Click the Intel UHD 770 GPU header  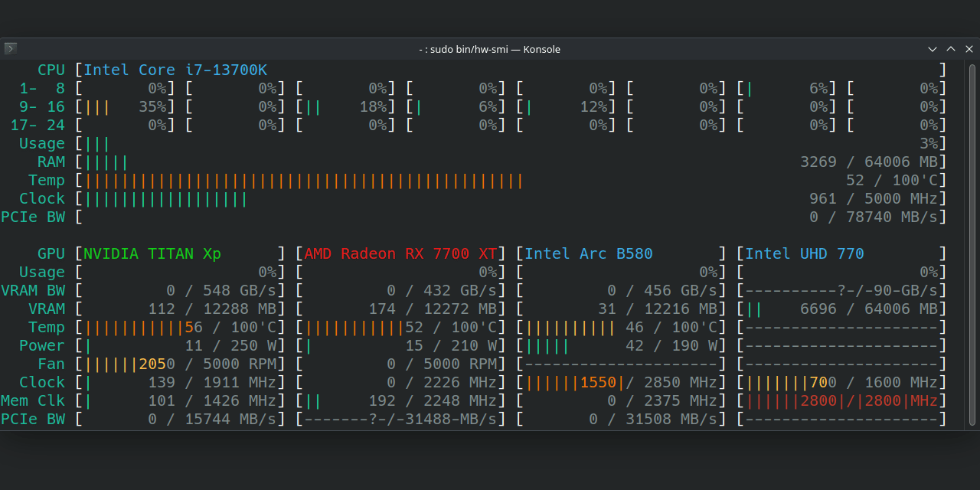pyautogui.click(x=804, y=253)
